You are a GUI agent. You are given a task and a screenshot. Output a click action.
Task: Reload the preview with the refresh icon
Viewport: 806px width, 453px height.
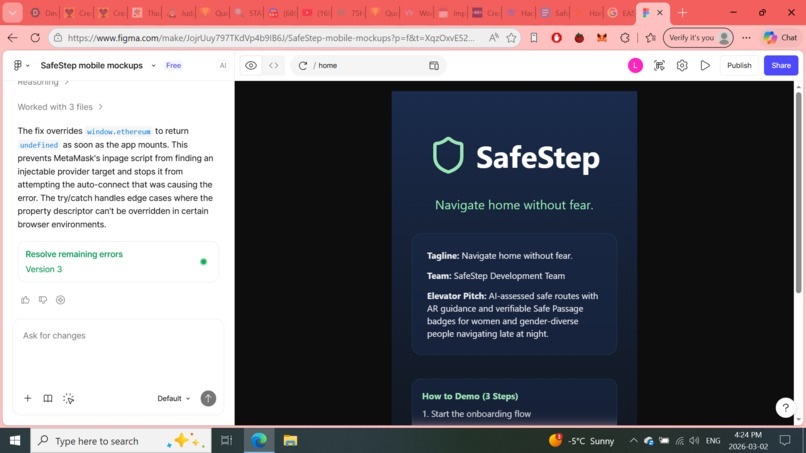(x=303, y=65)
